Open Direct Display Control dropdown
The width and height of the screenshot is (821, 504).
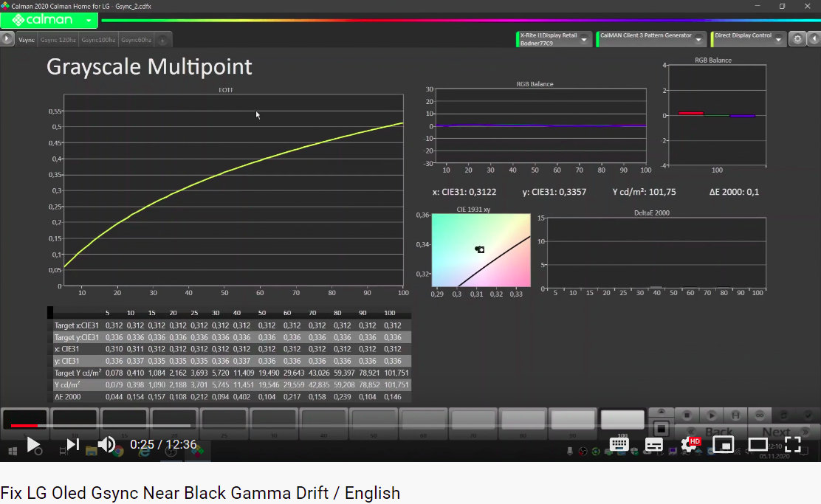tap(777, 39)
